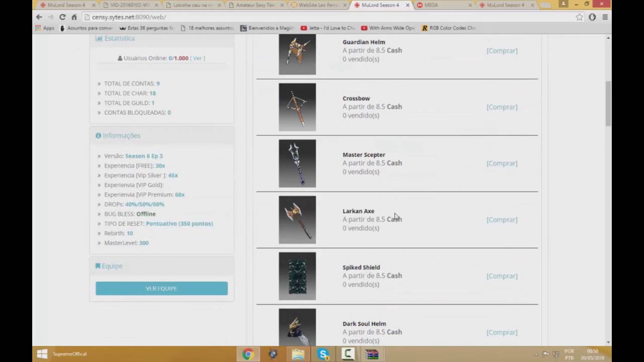Image resolution: width=644 pixels, height=362 pixels.
Task: Click the Dark Soul Helm item image
Action: pos(297,327)
